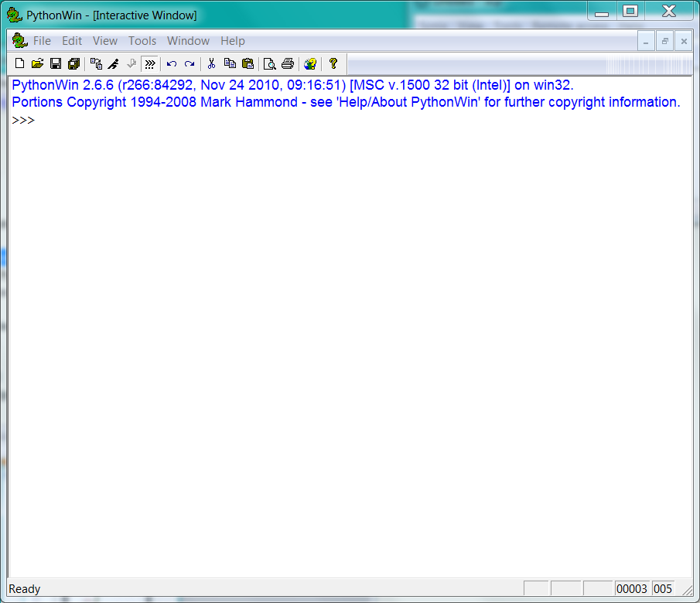The height and width of the screenshot is (603, 700).
Task: Click the Save All stacked disks icon
Action: coord(73,63)
